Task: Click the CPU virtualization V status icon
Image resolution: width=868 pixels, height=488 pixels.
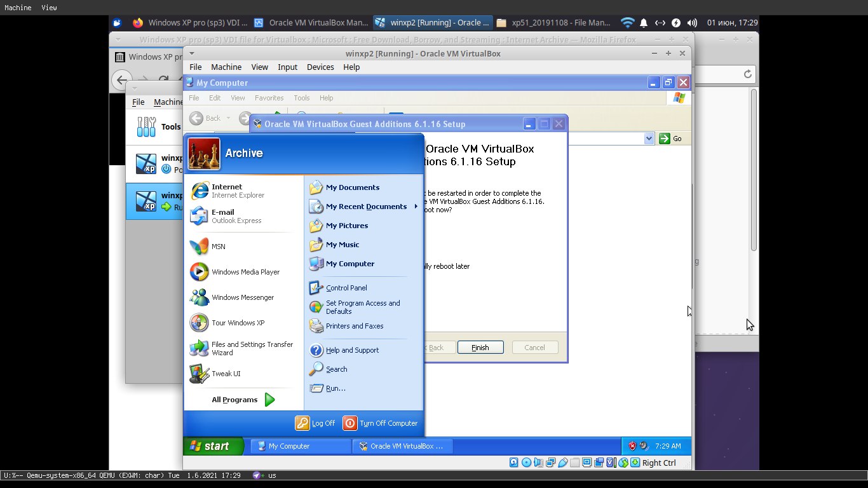Action: tap(611, 463)
